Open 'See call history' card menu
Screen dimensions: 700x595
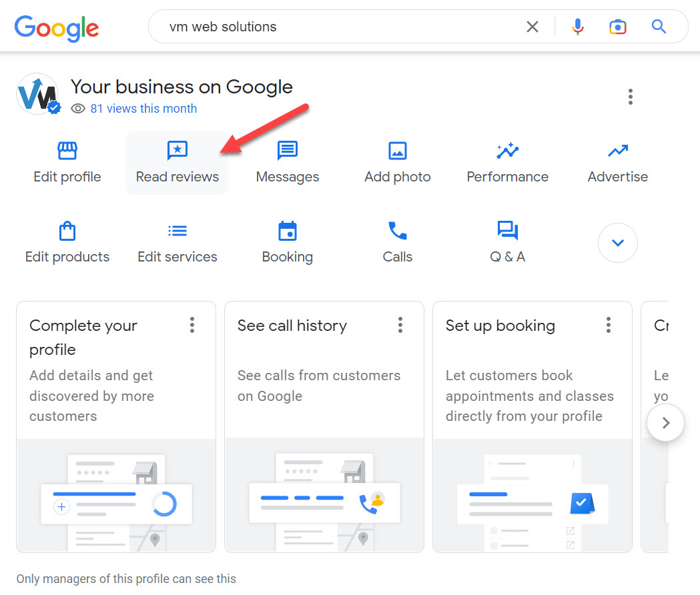400,325
